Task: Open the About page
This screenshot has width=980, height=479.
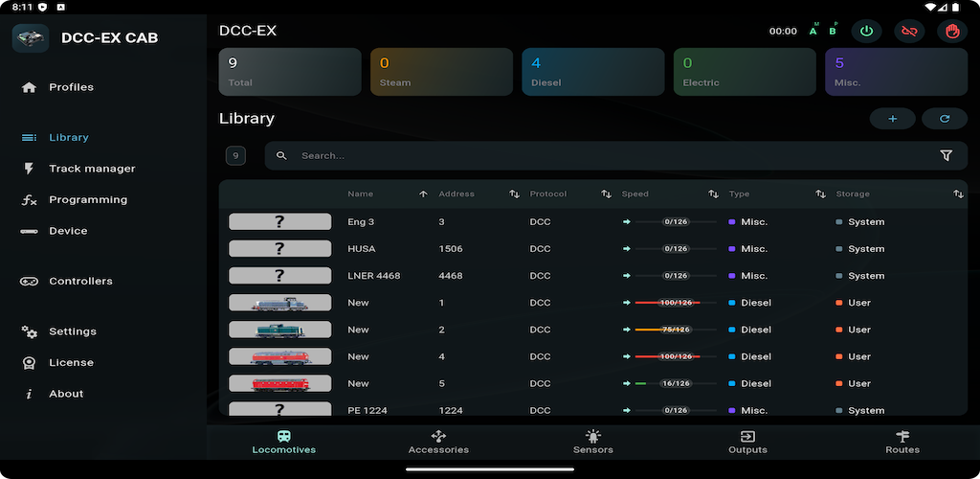Action: 53,394
